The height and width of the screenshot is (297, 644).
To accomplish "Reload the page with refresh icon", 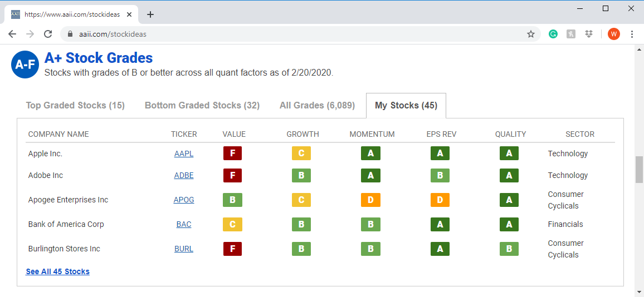I will click(48, 34).
